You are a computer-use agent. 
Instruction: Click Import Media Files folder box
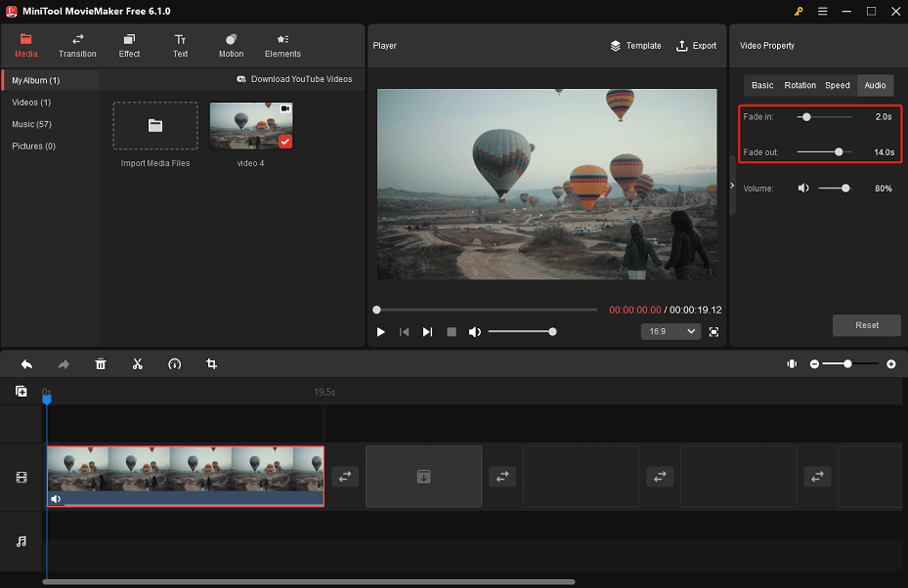point(155,126)
